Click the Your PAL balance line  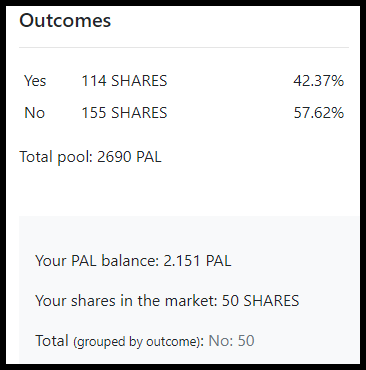click(133, 260)
